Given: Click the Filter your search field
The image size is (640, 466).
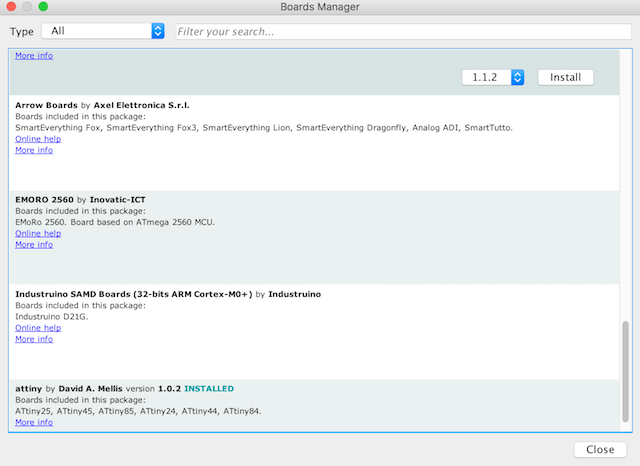Looking at the screenshot, I should (403, 31).
